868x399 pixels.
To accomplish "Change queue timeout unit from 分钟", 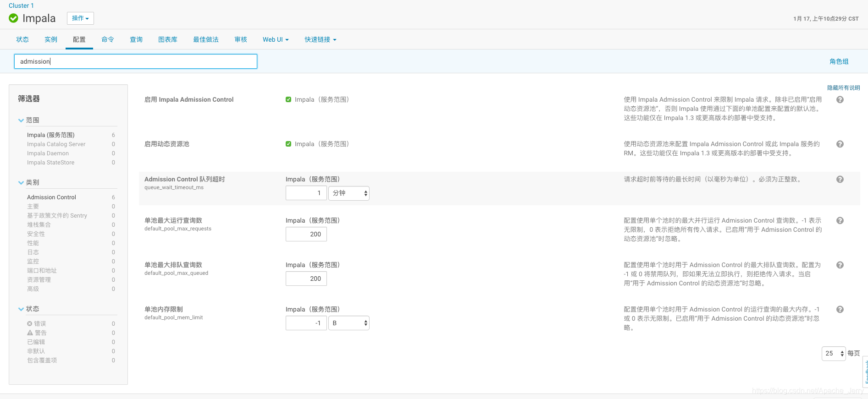I will 349,193.
